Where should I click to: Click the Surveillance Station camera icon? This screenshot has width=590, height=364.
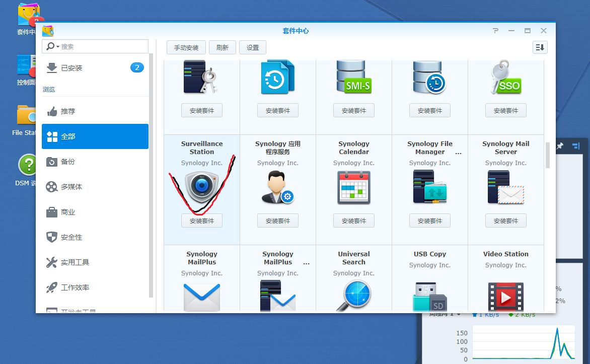(201, 187)
